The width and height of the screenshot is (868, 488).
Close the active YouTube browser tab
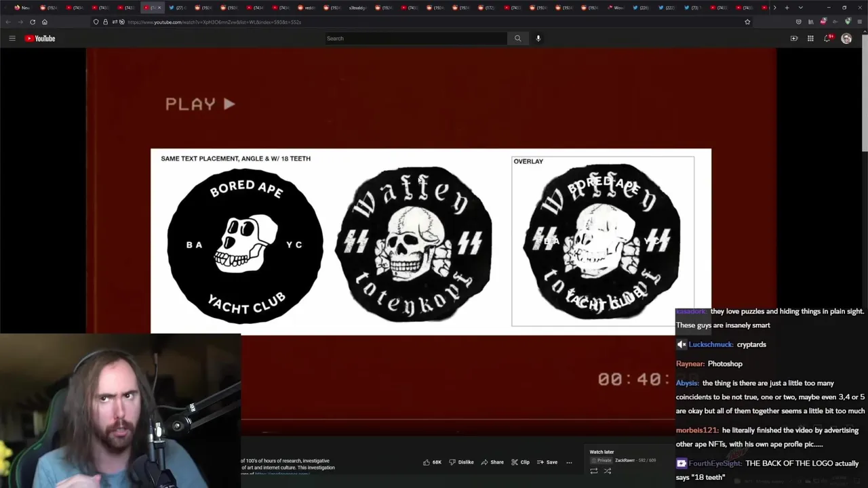point(159,7)
